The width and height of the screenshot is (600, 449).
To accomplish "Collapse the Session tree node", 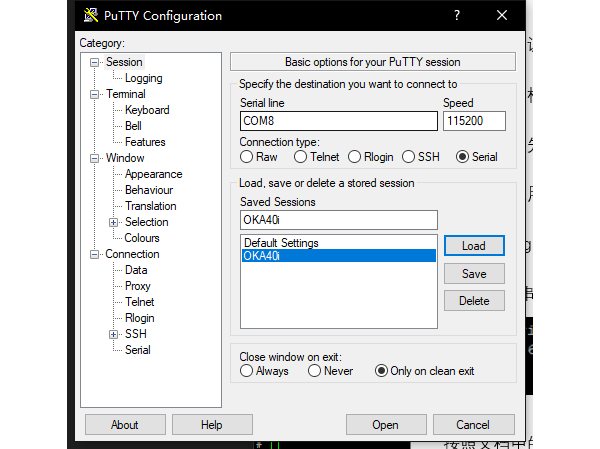I will click(x=95, y=62).
